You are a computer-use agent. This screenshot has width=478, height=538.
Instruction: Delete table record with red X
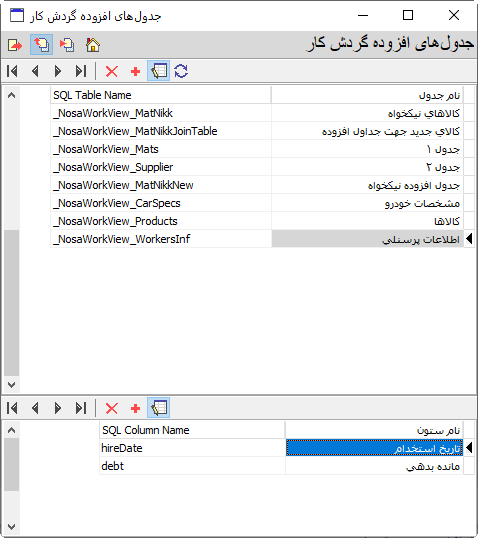point(112,71)
